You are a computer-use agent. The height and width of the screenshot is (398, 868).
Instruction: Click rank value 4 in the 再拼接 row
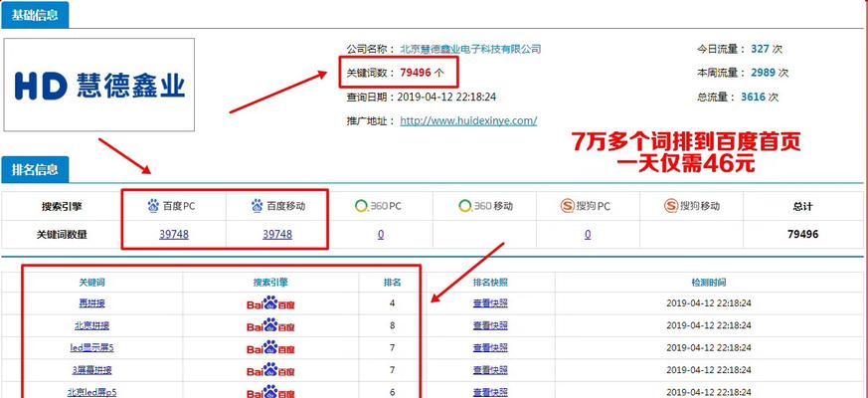tap(393, 303)
